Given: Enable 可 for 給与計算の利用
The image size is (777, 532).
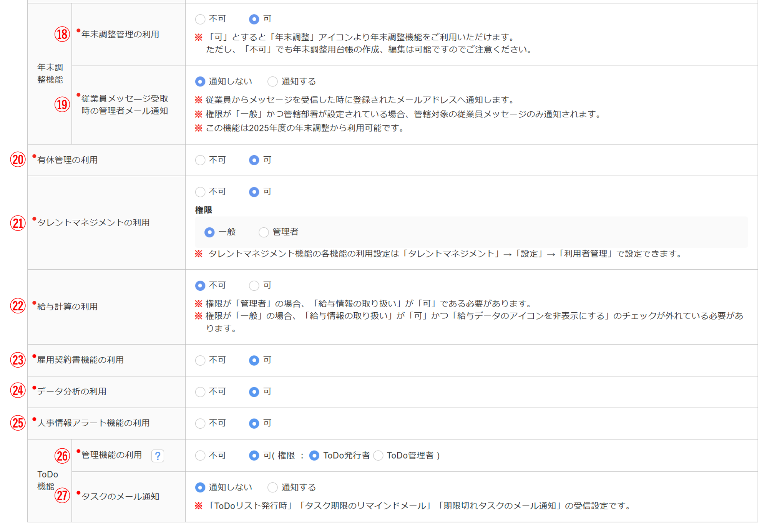Looking at the screenshot, I should click(254, 285).
